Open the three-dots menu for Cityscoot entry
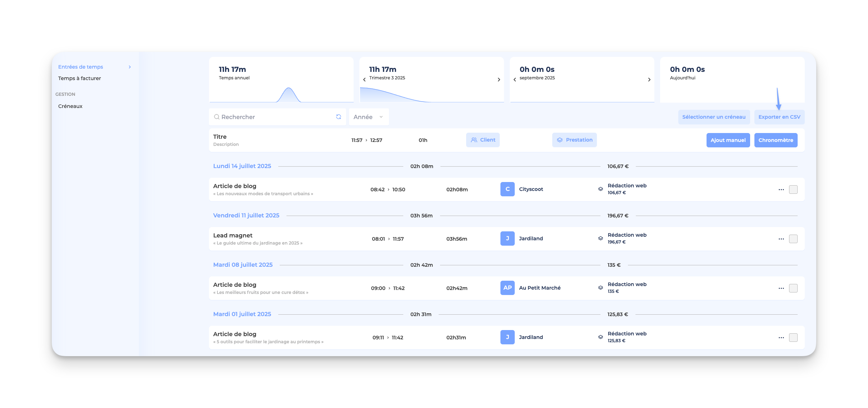Viewport: 868px width, 408px height. pyautogui.click(x=781, y=190)
